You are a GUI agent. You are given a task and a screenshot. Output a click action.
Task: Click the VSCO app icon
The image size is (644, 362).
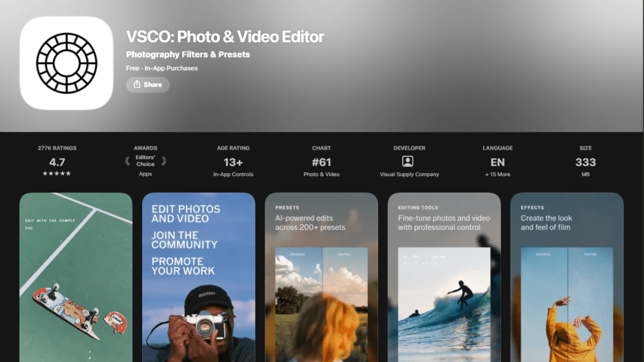(67, 63)
